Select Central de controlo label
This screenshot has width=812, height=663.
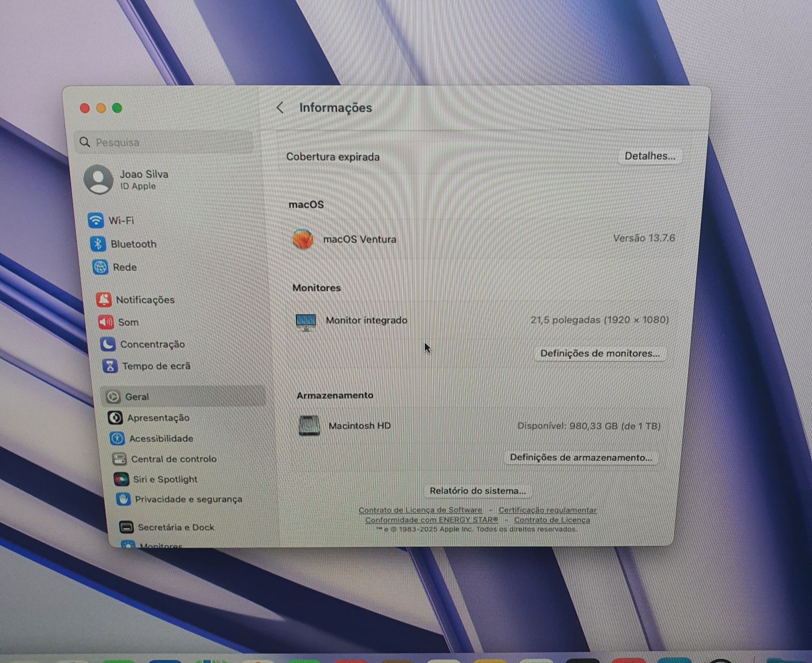pyautogui.click(x=174, y=459)
